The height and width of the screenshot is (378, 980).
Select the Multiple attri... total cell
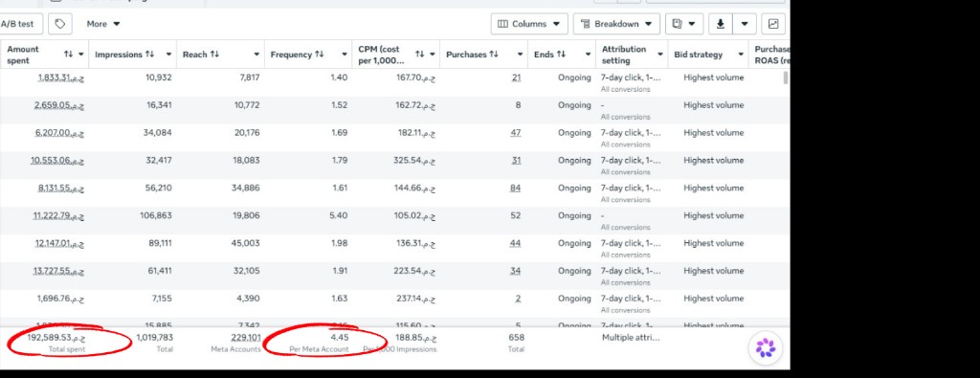pyautogui.click(x=630, y=338)
